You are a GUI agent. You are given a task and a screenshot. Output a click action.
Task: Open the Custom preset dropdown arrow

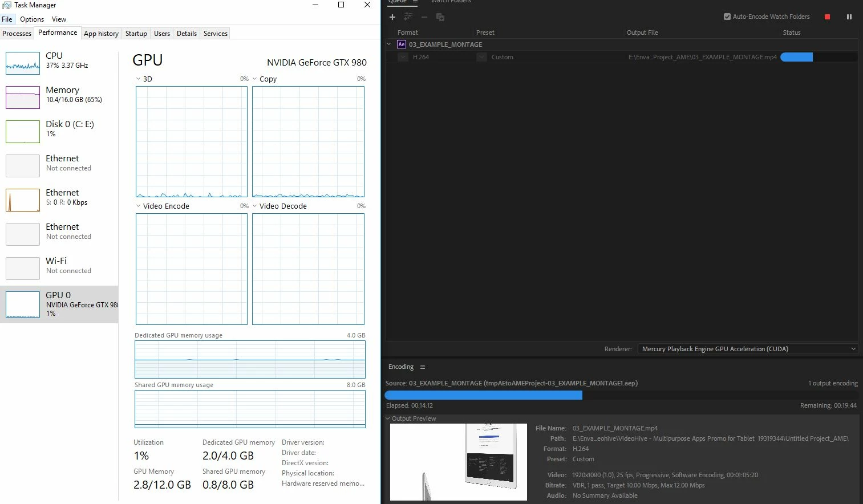[x=481, y=57]
